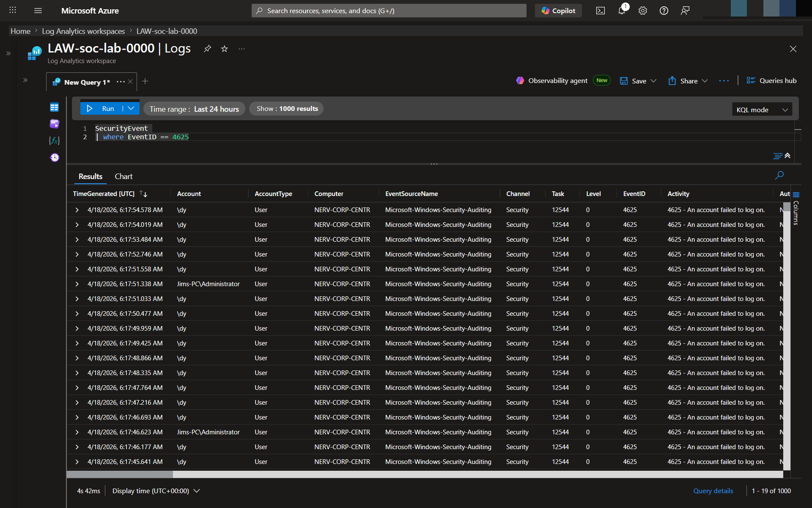Toggle the Columns side panel
Screen dimensions: 812x508
(x=796, y=207)
